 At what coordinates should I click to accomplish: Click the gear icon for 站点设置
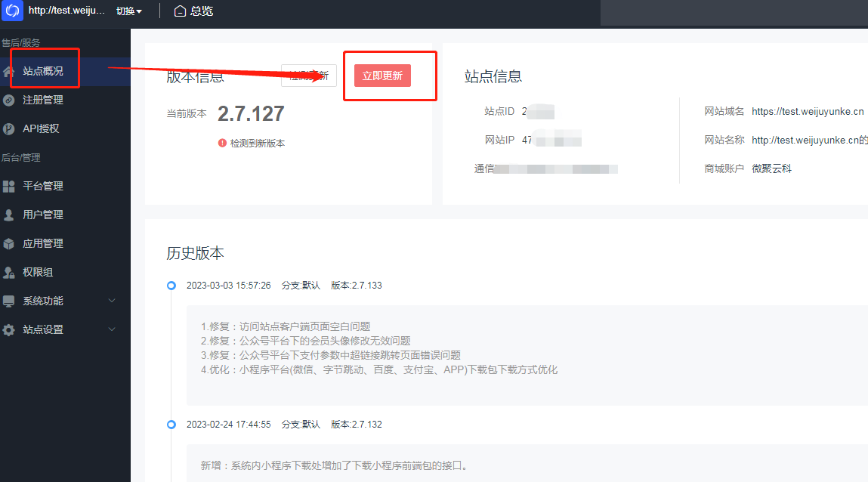tap(8, 330)
